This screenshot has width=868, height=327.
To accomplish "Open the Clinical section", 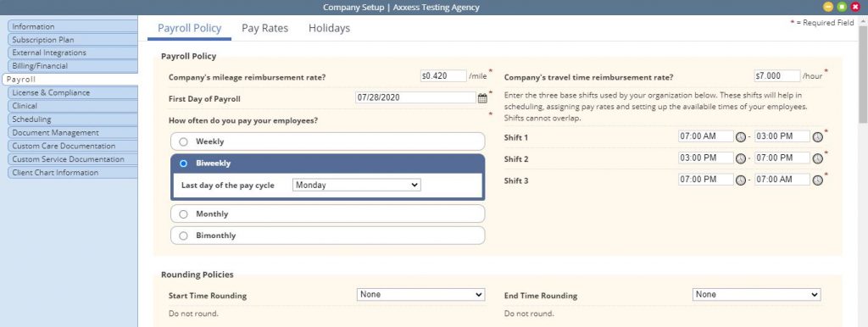I will pyautogui.click(x=73, y=106).
